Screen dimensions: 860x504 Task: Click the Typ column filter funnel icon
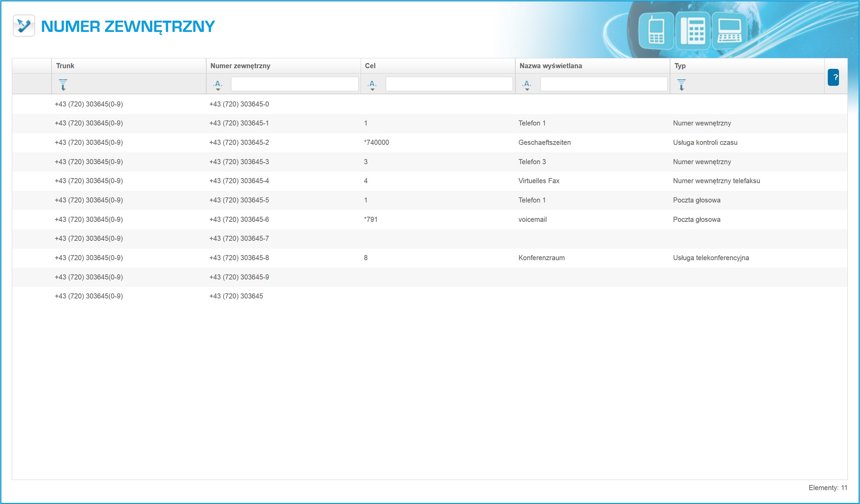coord(681,84)
